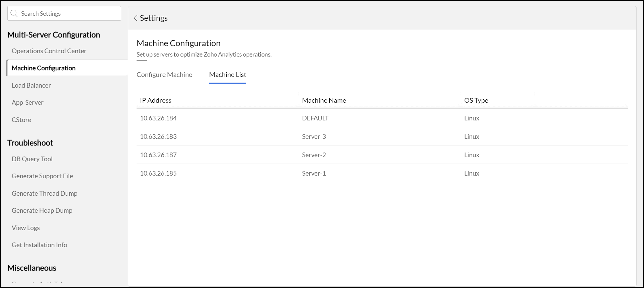Open CStore settings page
Viewport: 644px width, 288px height.
tap(21, 120)
